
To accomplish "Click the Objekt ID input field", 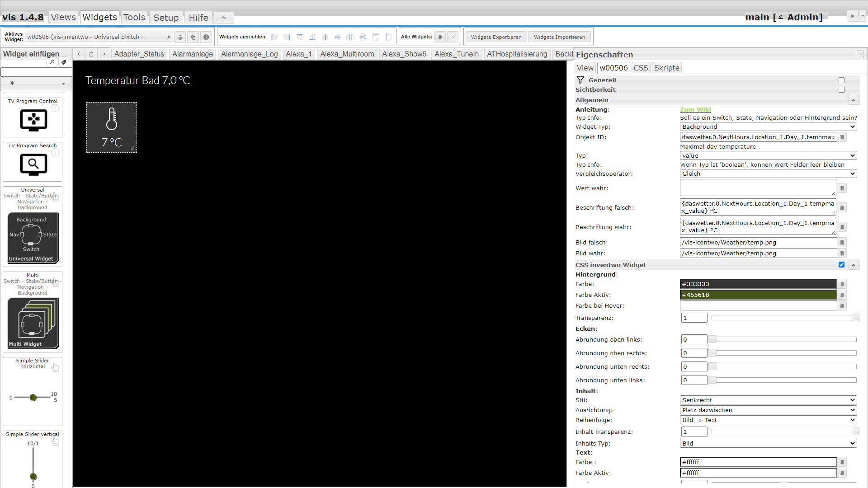I will coord(758,137).
